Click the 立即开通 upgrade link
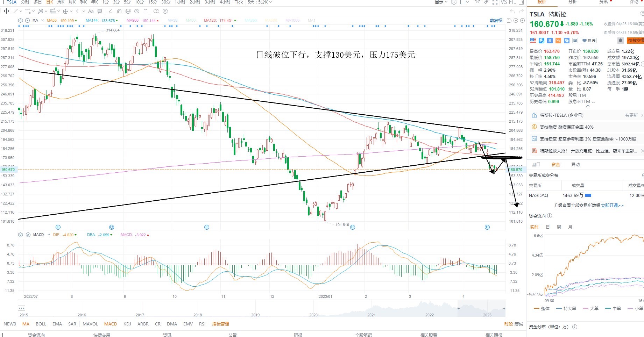The width and height of the screenshot is (644, 337). coord(609,206)
